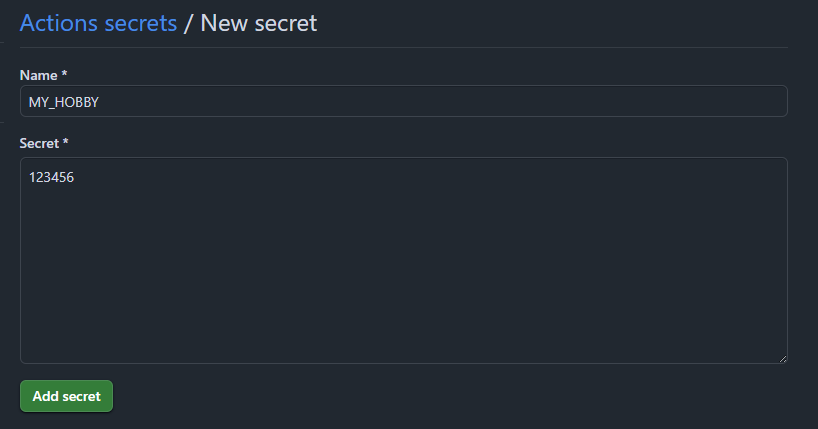Focus the Name input field
Image resolution: width=818 pixels, height=429 pixels.
403,101
